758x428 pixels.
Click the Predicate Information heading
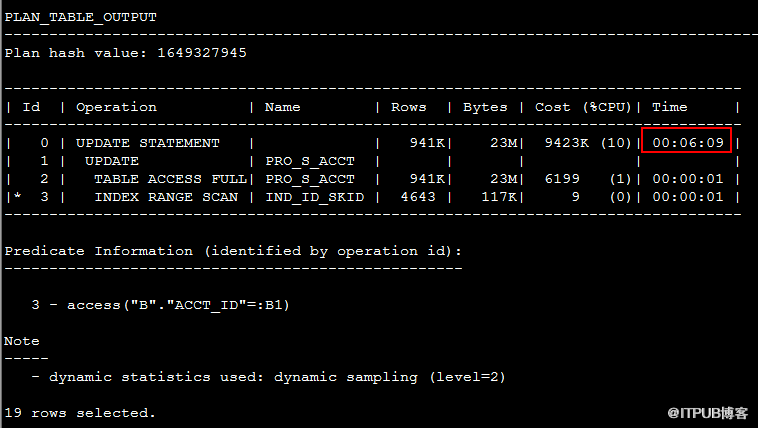click(x=233, y=251)
